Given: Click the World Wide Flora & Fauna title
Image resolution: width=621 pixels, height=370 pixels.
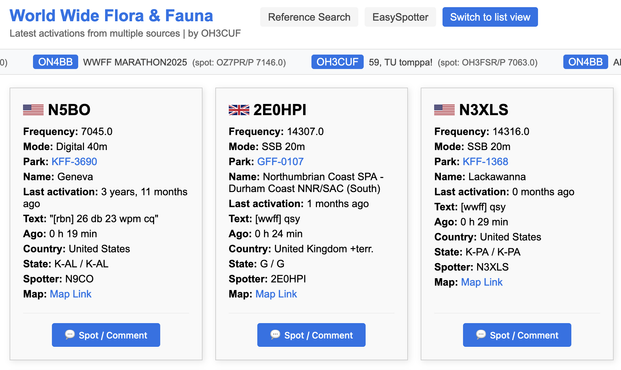Looking at the screenshot, I should (x=111, y=15).
